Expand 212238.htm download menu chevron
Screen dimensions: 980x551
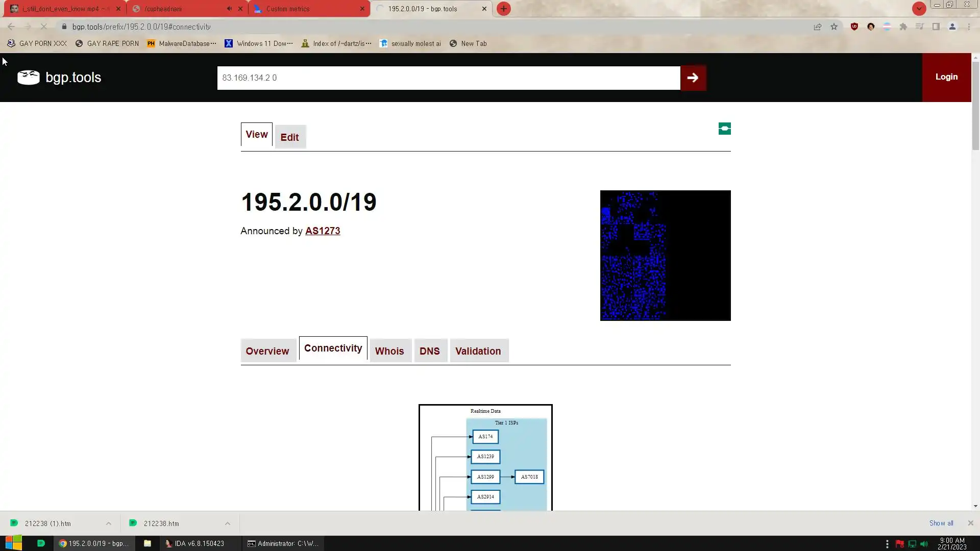[227, 523]
